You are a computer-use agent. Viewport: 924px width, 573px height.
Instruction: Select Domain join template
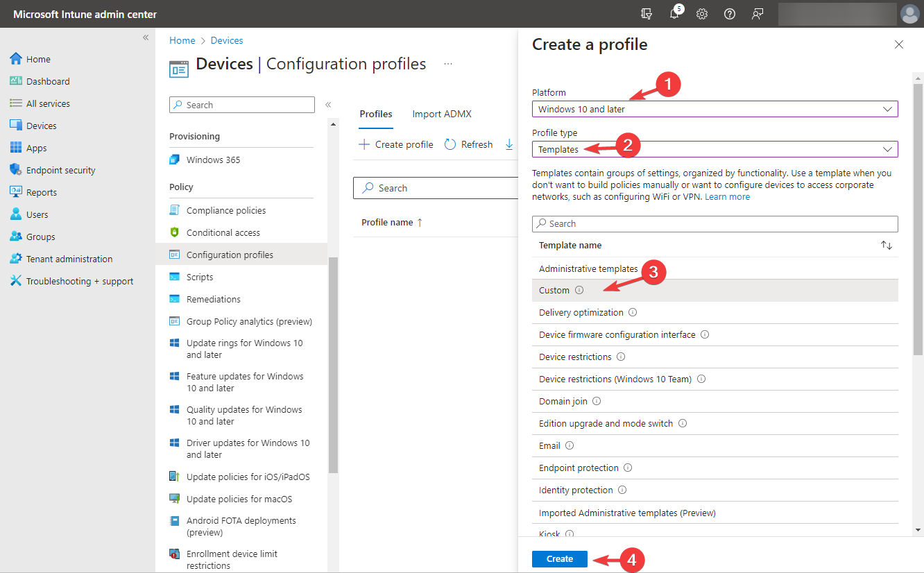pyautogui.click(x=715, y=401)
